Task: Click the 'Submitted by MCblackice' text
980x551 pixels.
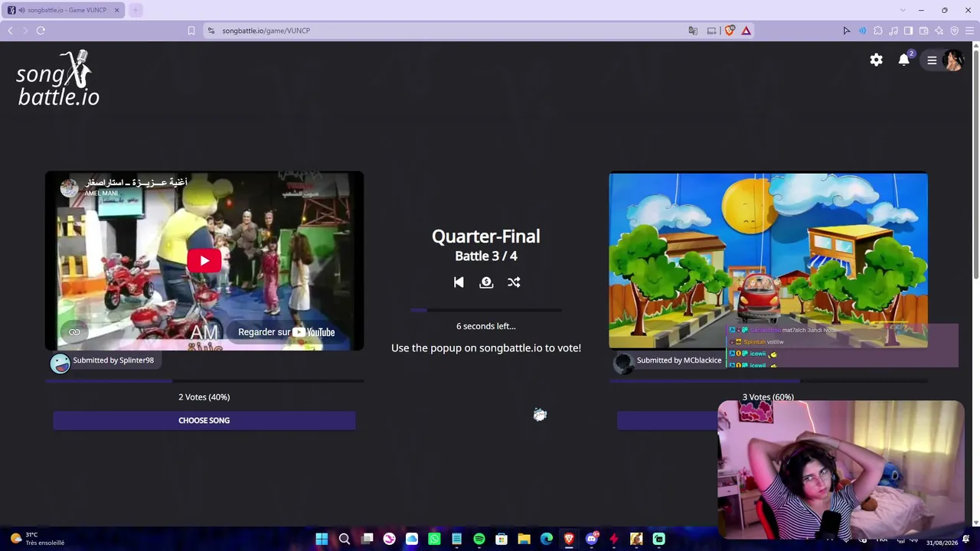Action: point(679,360)
